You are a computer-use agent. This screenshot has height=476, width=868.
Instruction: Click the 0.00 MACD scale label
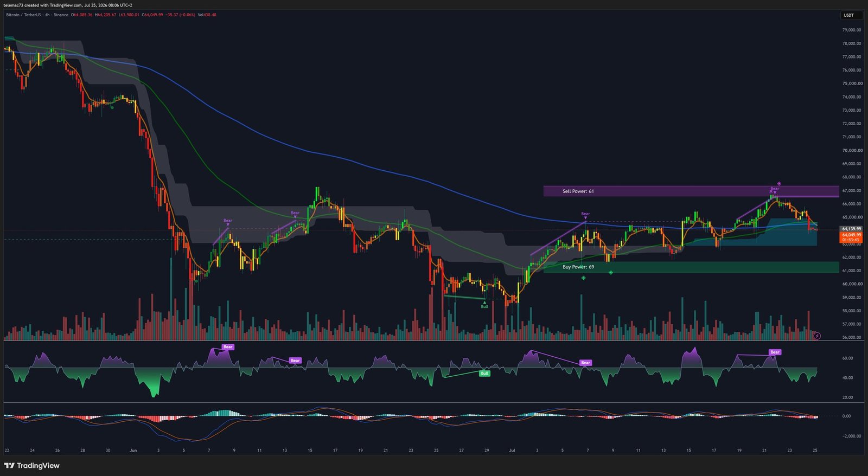click(x=846, y=416)
